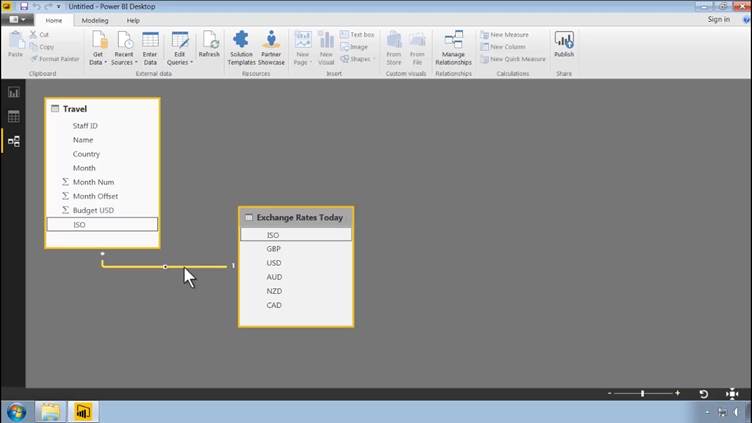Click the Sign in link
This screenshot has height=423, width=752.
pos(718,19)
